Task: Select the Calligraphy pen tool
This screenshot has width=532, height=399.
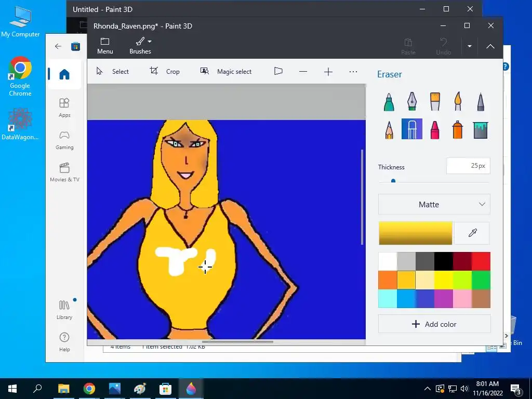Action: (x=412, y=101)
